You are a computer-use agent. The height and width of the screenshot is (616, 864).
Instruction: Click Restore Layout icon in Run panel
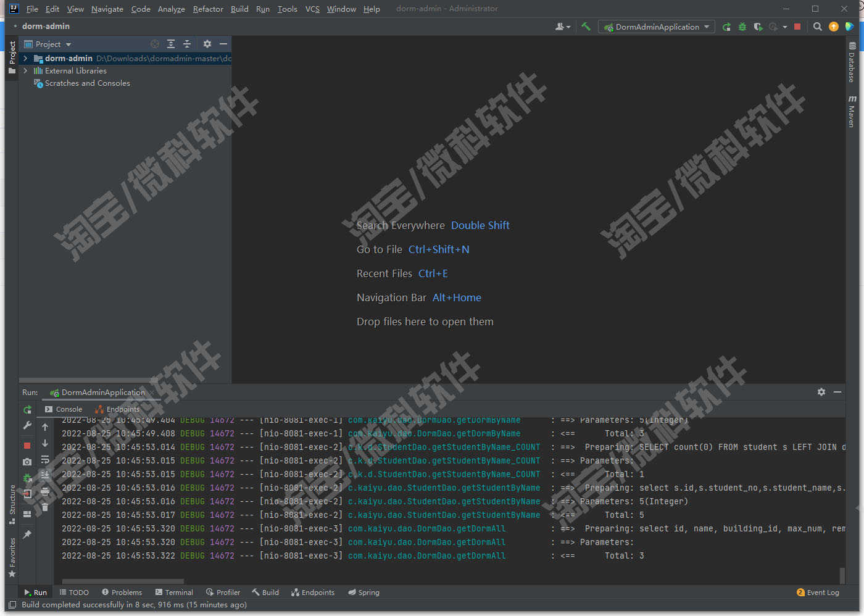[27, 514]
